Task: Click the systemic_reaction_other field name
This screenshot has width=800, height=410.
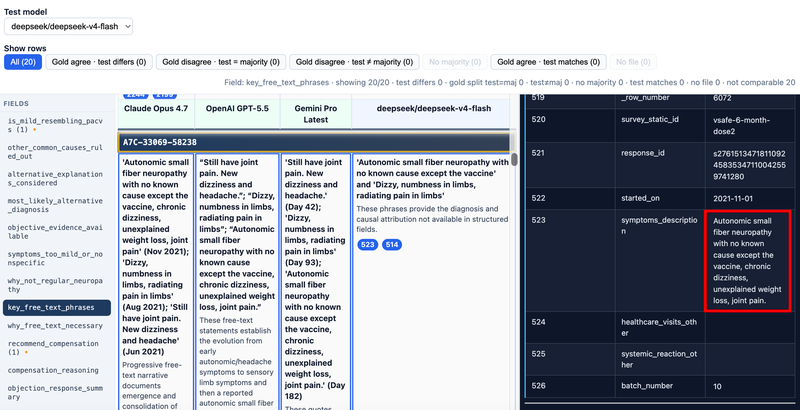Action: click(x=659, y=359)
